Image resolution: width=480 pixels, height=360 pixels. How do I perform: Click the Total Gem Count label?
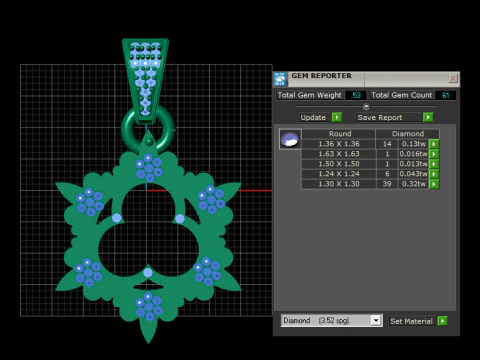point(401,95)
